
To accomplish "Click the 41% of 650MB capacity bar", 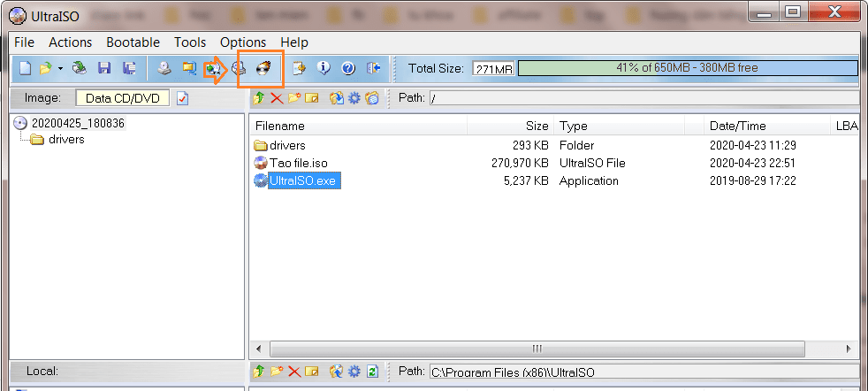I will coord(687,68).
